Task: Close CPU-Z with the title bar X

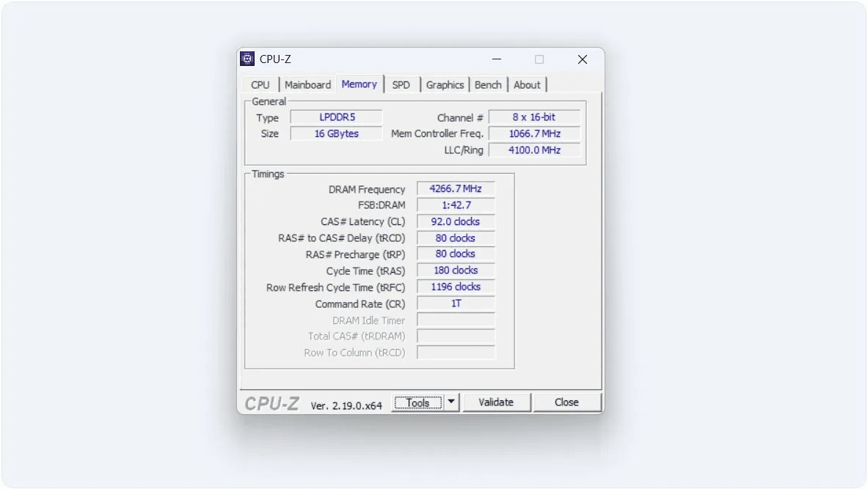Action: point(583,59)
